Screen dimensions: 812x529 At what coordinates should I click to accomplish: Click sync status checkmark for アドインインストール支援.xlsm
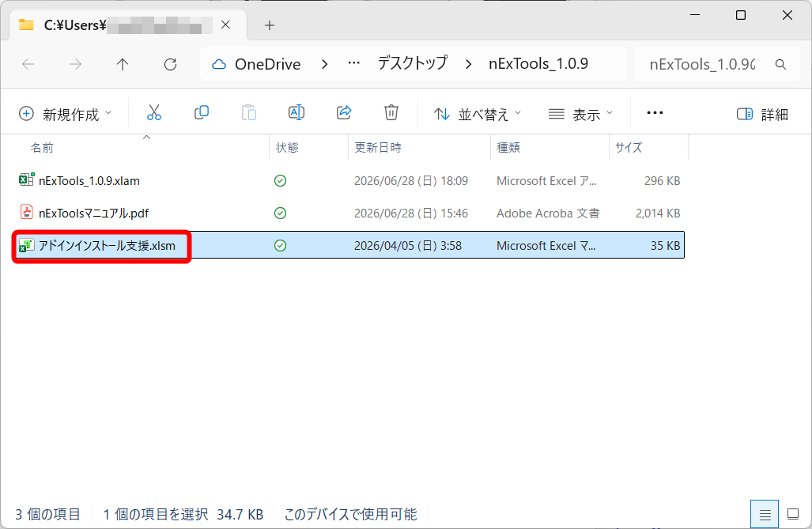[280, 246]
